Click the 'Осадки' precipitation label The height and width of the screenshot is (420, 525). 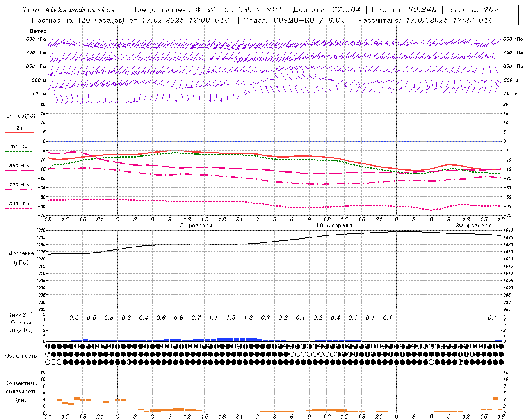21,322
